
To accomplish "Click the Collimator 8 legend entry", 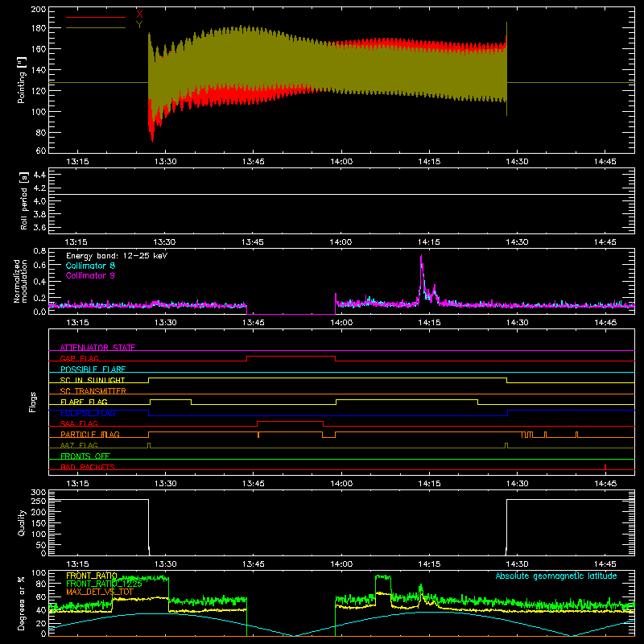I will pos(90,266).
